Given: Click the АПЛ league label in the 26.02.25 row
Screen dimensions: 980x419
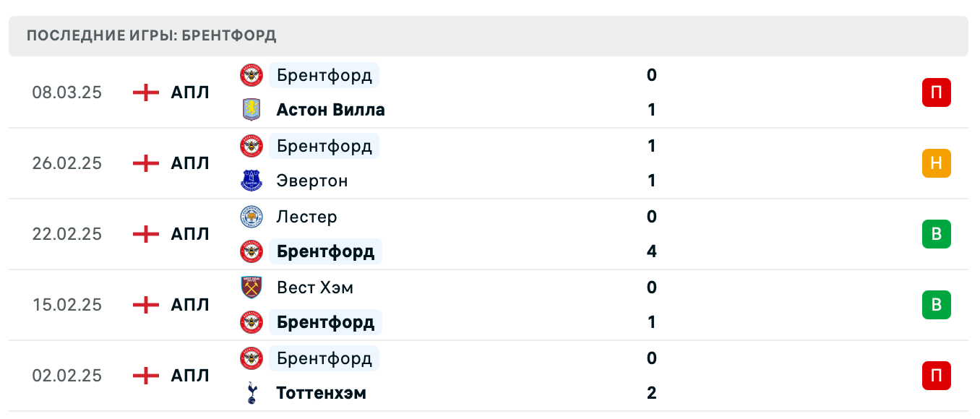Looking at the screenshot, I should click(x=189, y=163).
